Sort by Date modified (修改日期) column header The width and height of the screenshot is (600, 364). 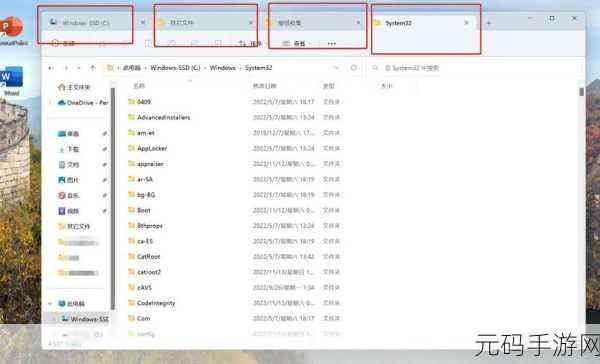pos(264,86)
